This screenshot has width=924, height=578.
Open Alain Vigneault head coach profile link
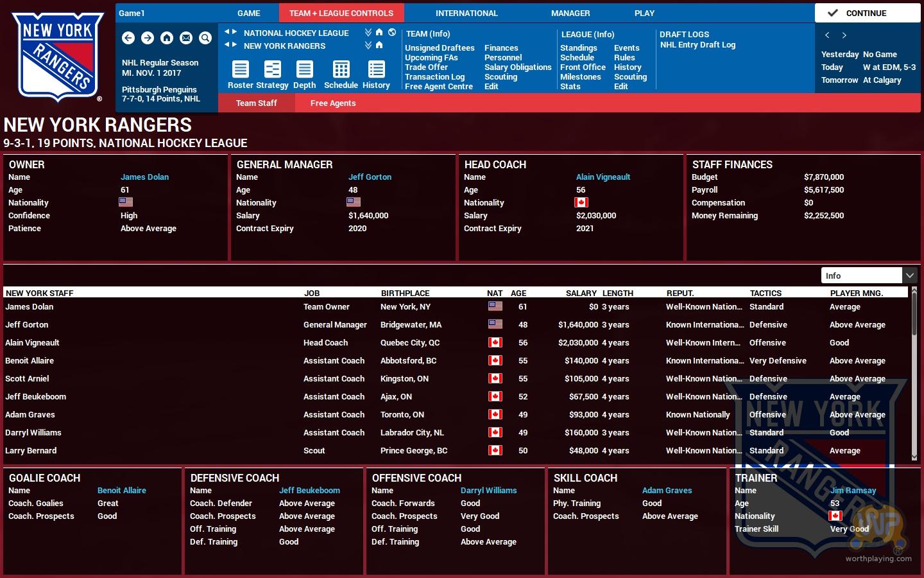(603, 177)
